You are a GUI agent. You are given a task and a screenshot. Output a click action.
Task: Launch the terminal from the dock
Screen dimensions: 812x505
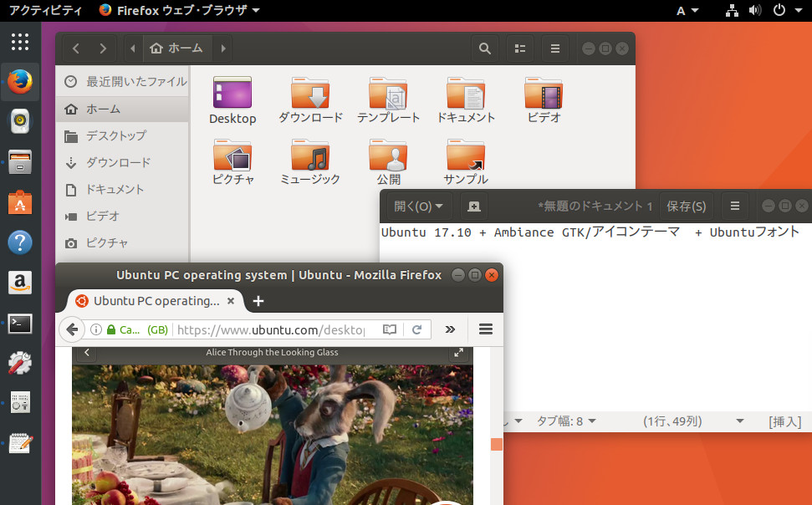click(x=19, y=324)
